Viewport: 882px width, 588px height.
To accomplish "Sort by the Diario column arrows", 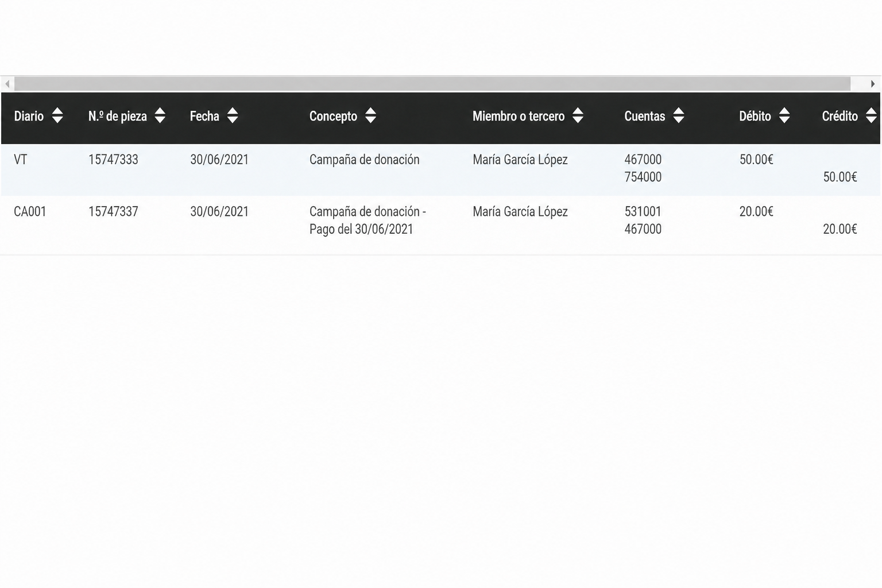I will point(57,116).
